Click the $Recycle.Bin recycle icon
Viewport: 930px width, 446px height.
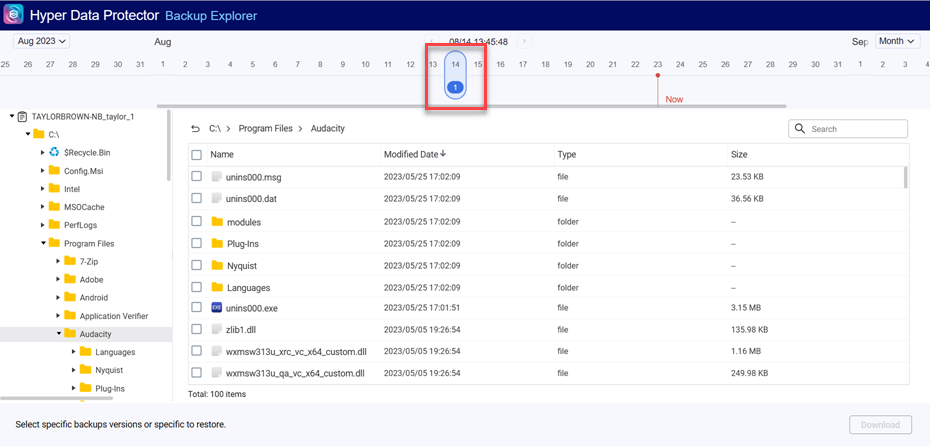(x=55, y=152)
